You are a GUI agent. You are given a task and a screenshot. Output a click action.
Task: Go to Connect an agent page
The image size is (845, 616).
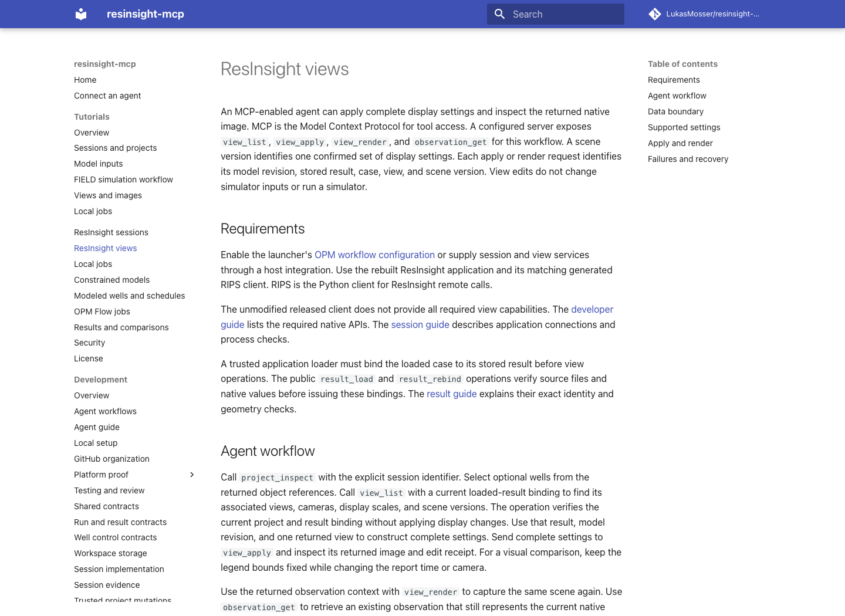click(107, 96)
